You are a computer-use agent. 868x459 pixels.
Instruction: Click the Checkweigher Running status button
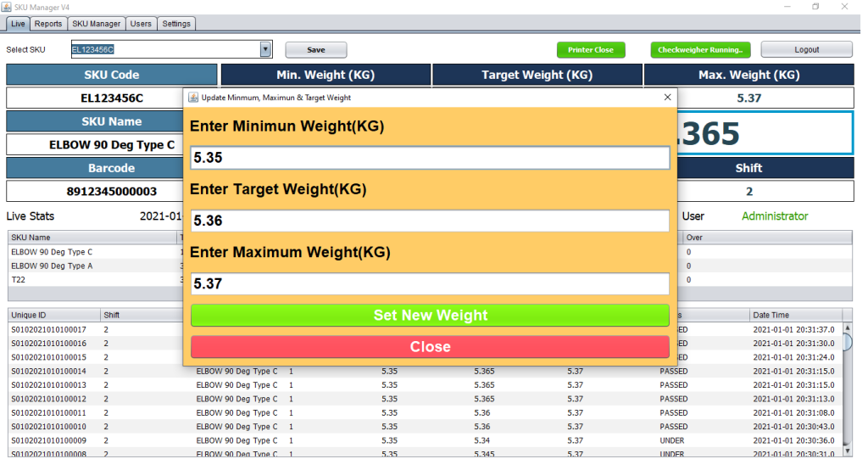coord(700,50)
